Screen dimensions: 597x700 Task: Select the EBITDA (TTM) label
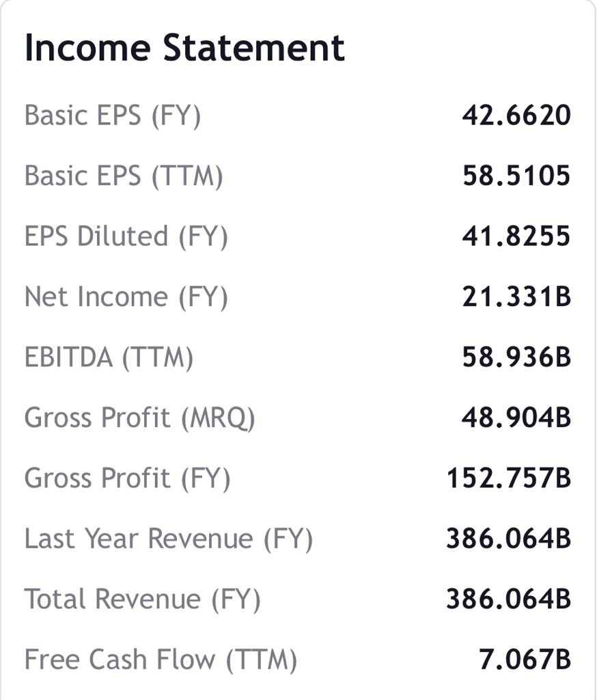(x=109, y=357)
